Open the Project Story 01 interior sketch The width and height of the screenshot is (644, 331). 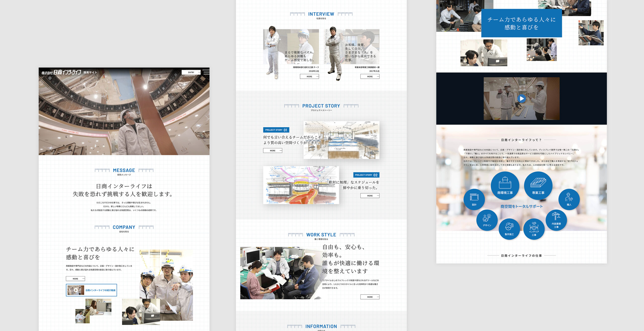[341, 140]
